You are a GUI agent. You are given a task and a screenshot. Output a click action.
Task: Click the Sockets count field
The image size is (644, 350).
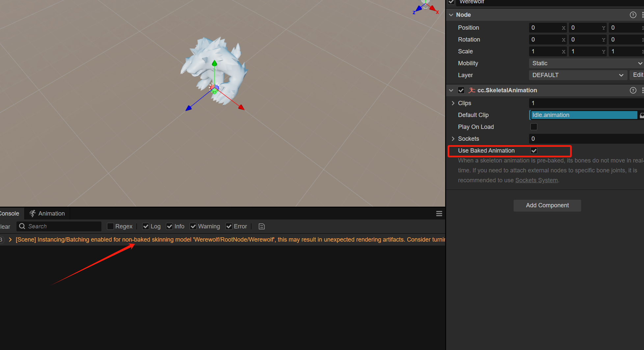tap(586, 139)
